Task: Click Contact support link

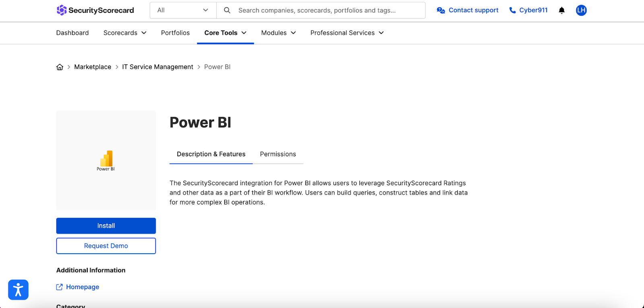Action: [468, 10]
